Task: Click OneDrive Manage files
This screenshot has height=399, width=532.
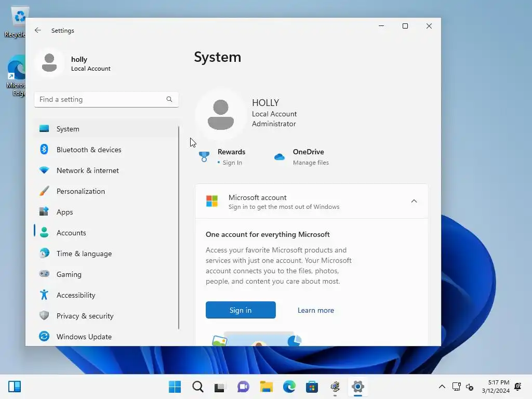Action: (311, 163)
